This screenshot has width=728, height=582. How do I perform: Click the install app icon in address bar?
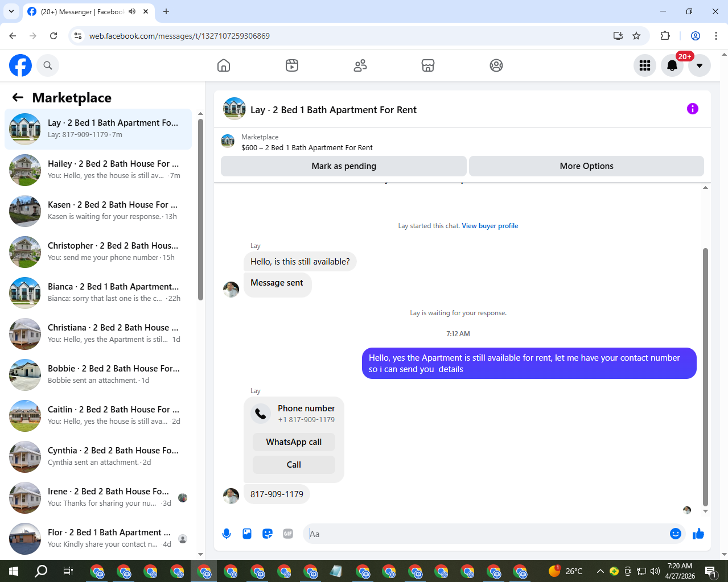[618, 36]
